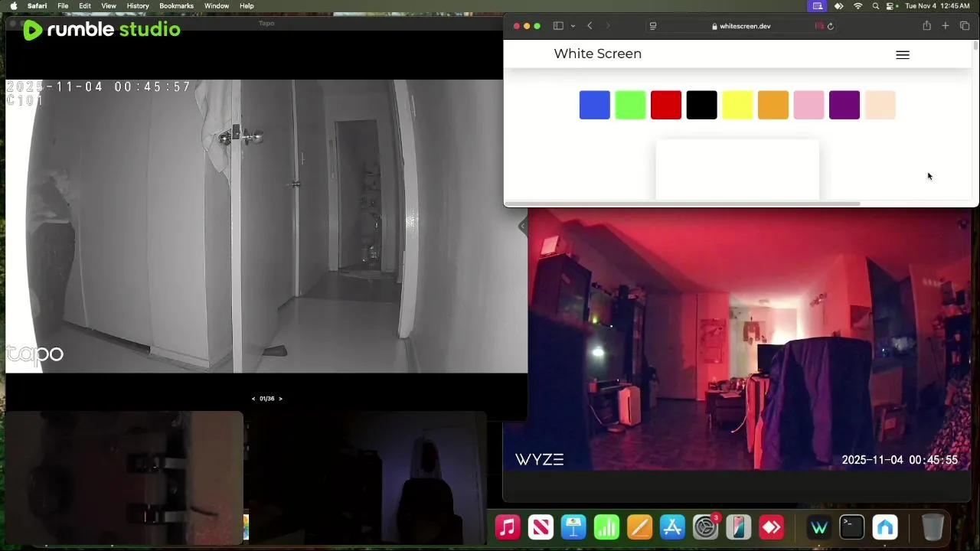
Task: Open the Tapo app from the Dock
Action: [x=885, y=527]
